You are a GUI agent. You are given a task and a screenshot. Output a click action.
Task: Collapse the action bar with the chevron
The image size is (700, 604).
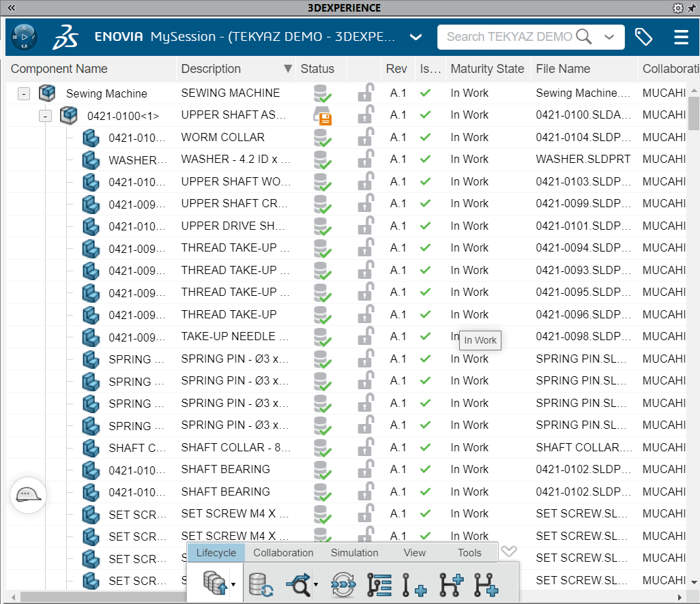point(509,552)
